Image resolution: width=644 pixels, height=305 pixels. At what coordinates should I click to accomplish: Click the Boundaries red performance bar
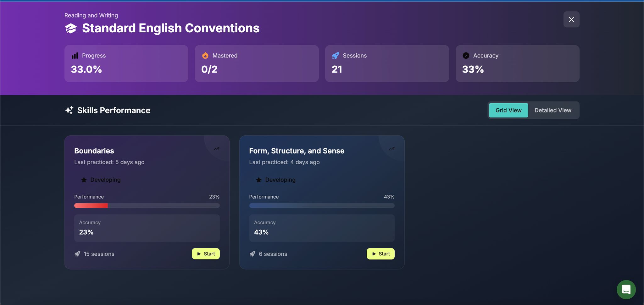tap(91, 206)
